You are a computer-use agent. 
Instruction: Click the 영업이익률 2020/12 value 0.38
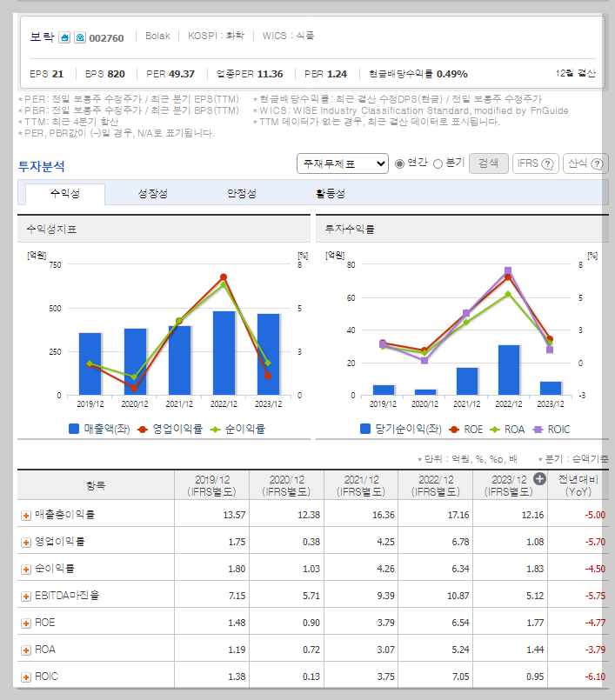click(x=311, y=542)
